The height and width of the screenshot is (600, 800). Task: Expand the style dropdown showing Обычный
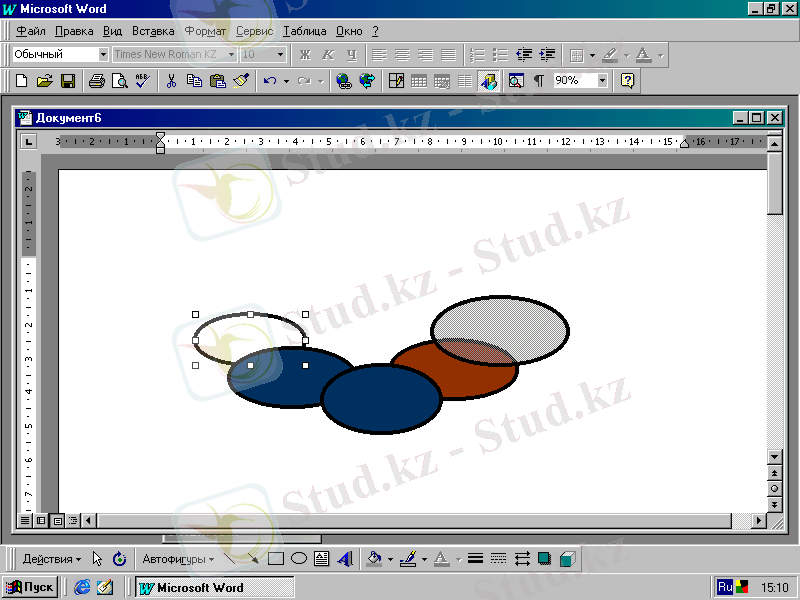pos(103,54)
